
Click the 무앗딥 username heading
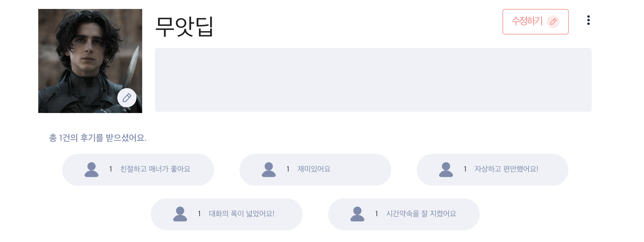click(184, 26)
